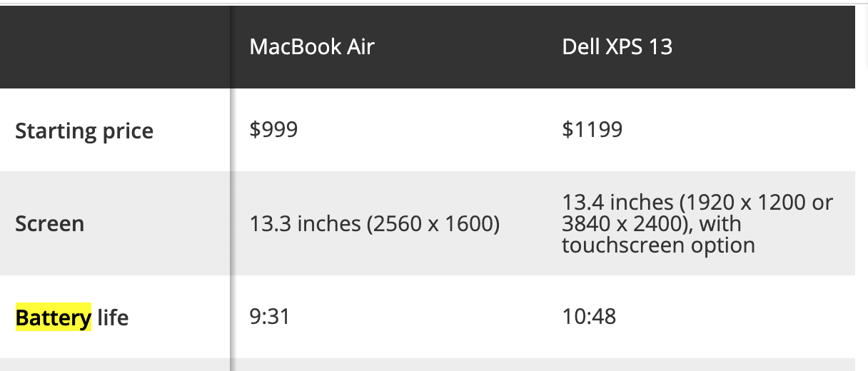Select the 9:31 battery life value

pyautogui.click(x=270, y=315)
